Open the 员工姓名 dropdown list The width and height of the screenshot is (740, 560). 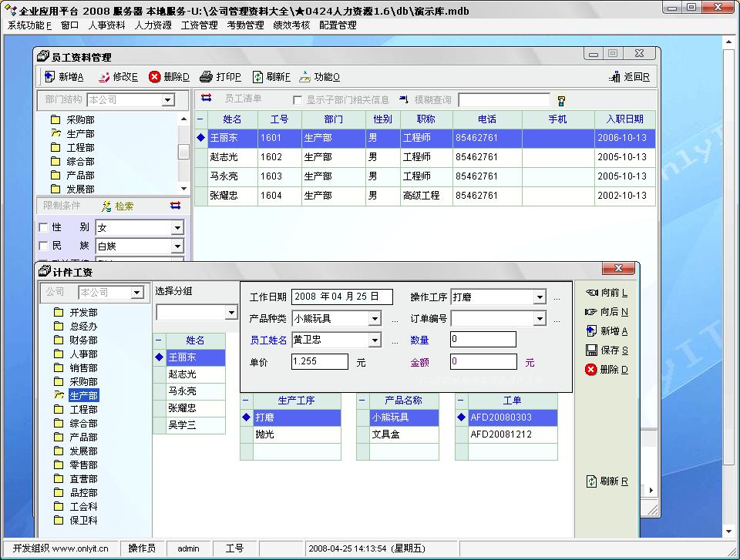375,340
